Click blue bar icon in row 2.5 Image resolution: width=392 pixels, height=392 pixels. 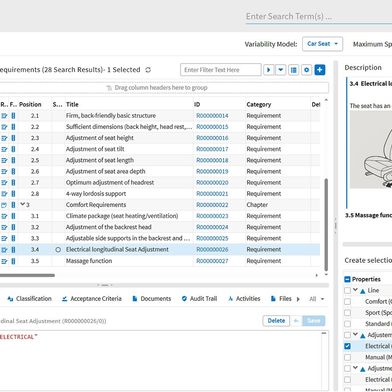(x=13, y=160)
